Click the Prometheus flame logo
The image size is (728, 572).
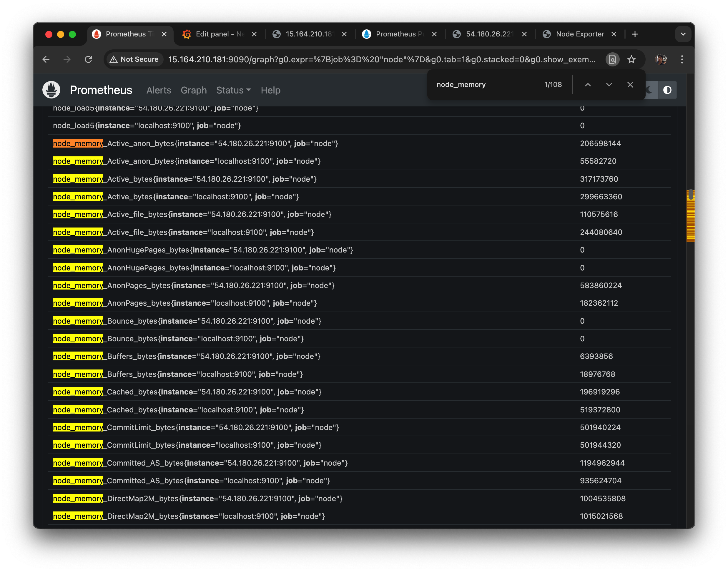51,90
